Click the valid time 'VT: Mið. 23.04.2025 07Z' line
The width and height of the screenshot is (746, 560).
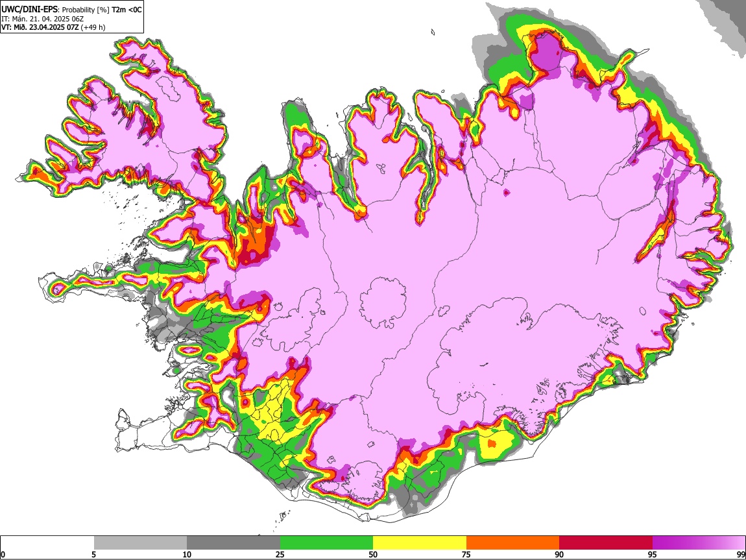(x=40, y=27)
